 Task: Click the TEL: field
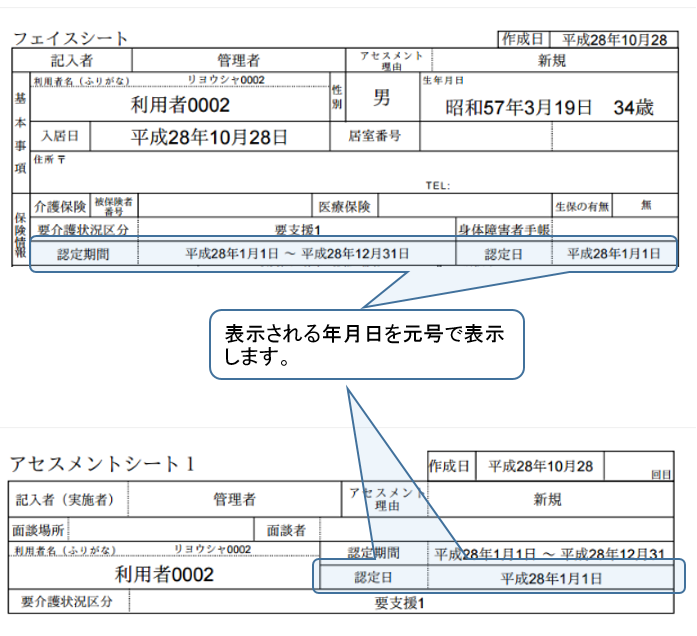438,185
